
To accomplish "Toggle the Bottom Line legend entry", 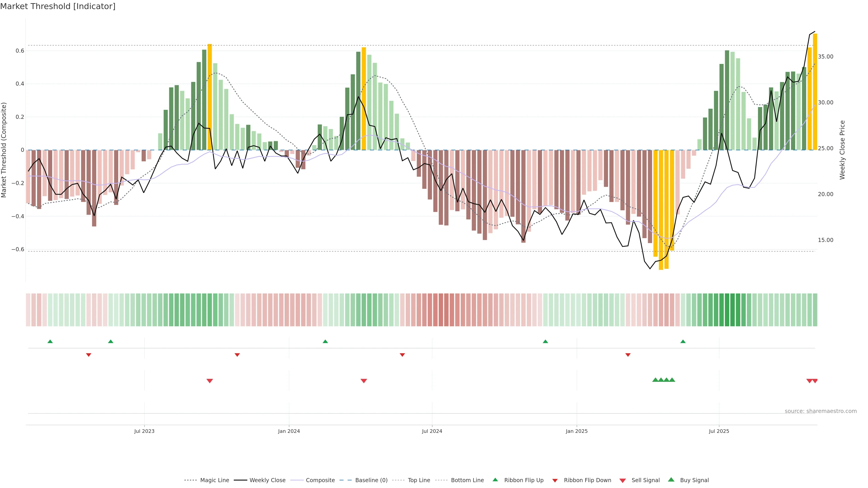I will click(467, 480).
